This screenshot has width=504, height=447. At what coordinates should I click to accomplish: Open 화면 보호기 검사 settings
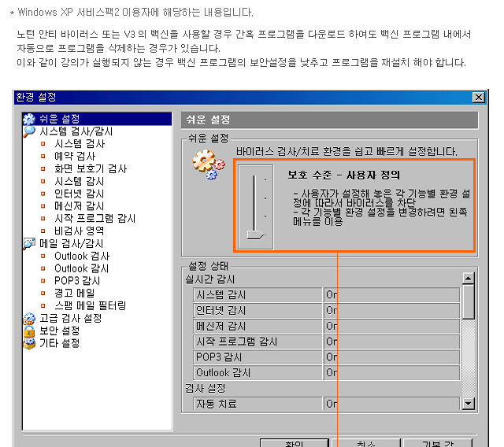click(x=90, y=169)
